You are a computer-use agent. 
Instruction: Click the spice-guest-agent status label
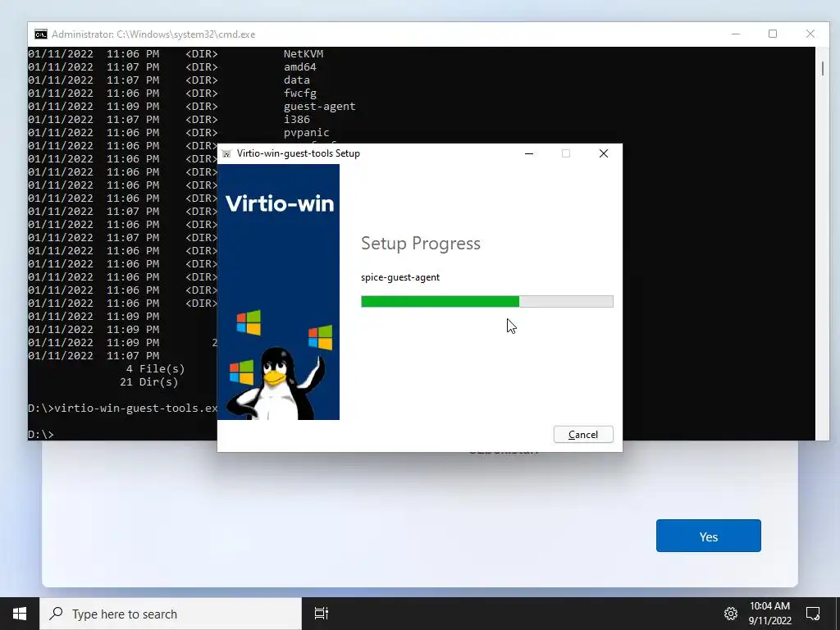tap(400, 277)
